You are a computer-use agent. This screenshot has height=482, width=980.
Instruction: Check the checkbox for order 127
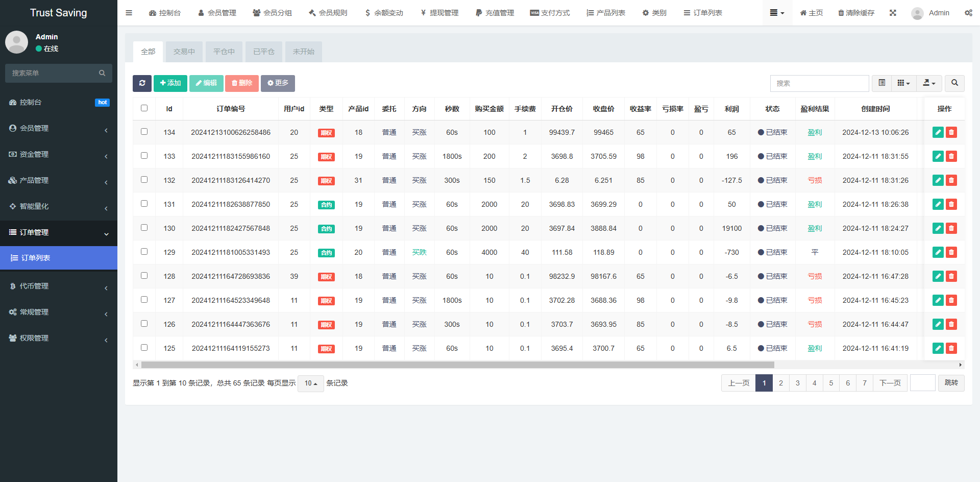click(144, 300)
